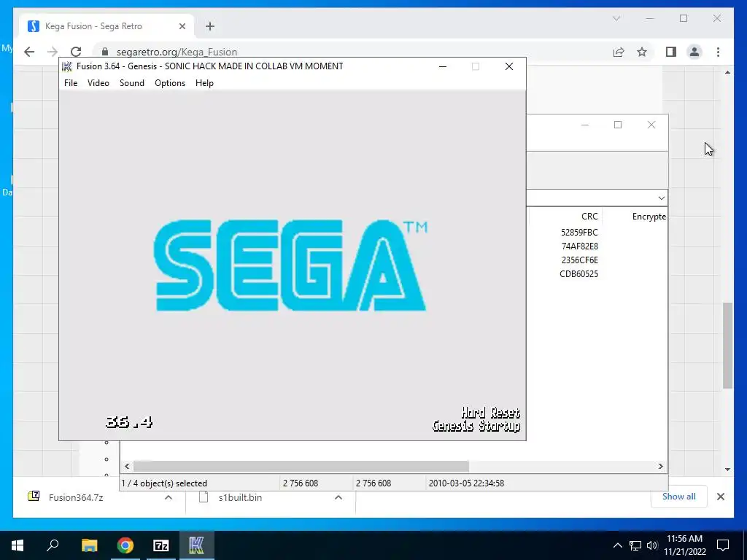The width and height of the screenshot is (747, 560).
Task: Close the 7-Zip window behind Fusion
Action: pos(651,125)
